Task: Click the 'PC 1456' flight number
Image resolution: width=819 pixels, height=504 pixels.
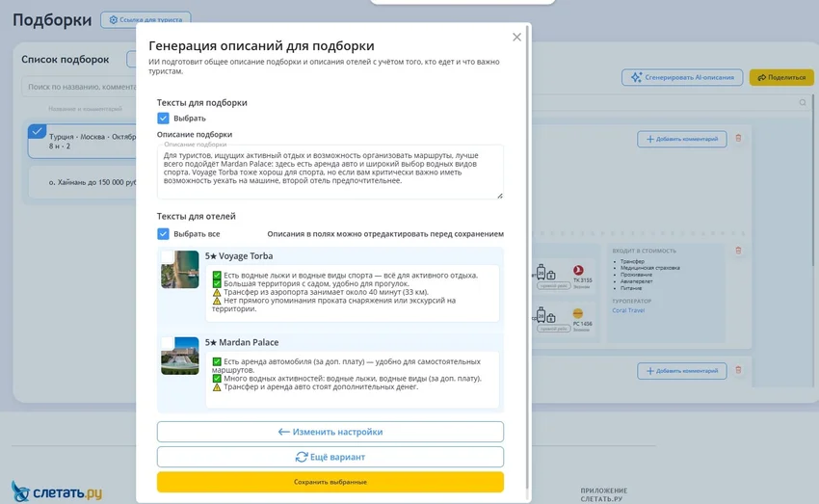Action: coord(582,324)
